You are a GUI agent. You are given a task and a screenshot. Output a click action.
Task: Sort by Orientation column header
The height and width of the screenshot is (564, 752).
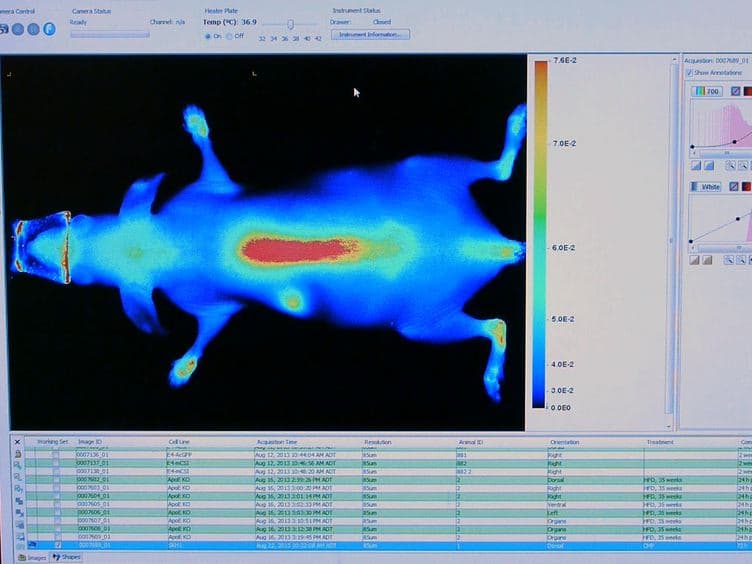pos(564,442)
